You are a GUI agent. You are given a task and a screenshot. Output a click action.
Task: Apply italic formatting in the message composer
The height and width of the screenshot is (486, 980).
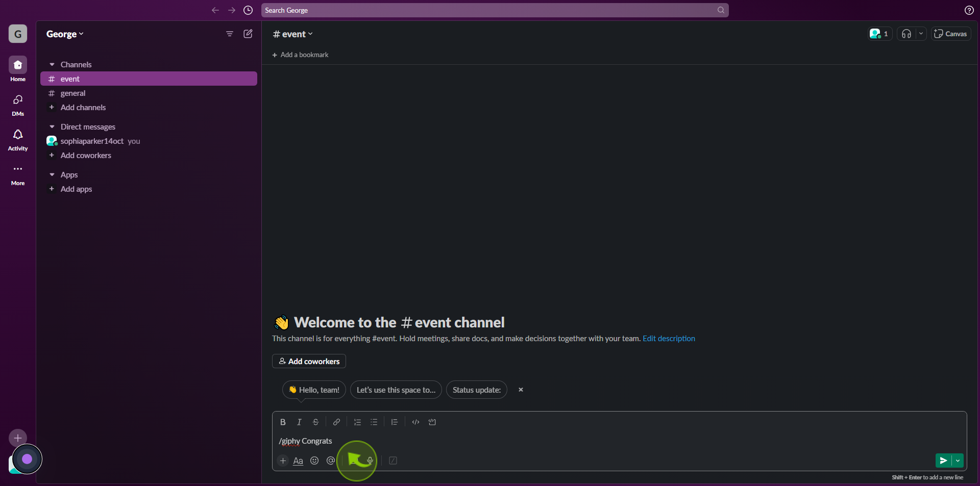tap(299, 422)
